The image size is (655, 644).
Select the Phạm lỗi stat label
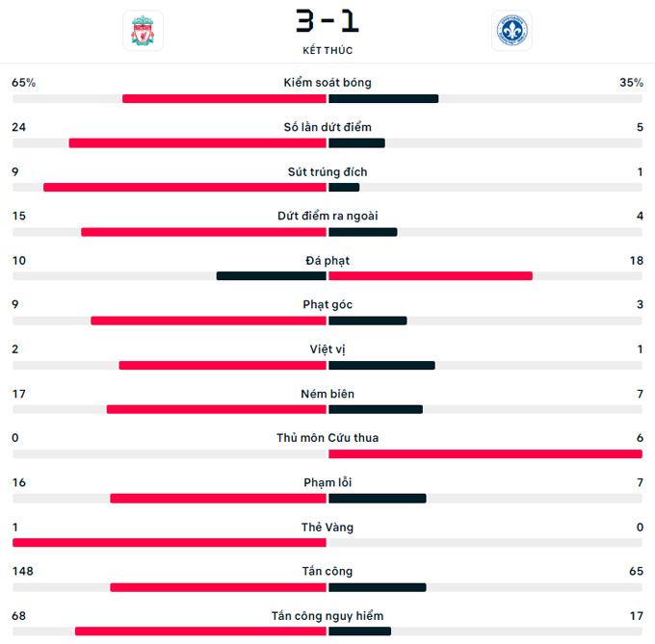coord(327,482)
